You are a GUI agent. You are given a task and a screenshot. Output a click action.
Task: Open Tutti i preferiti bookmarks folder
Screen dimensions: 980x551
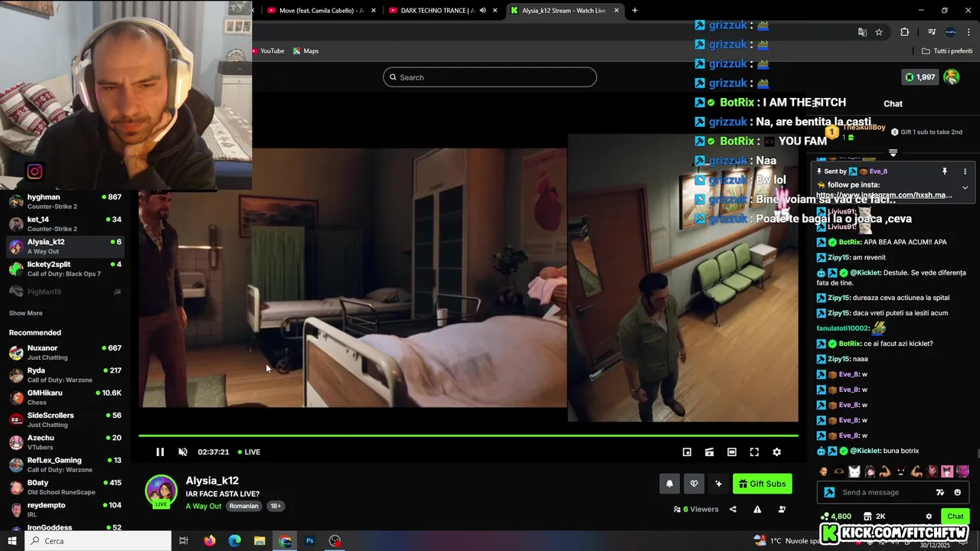coord(947,51)
